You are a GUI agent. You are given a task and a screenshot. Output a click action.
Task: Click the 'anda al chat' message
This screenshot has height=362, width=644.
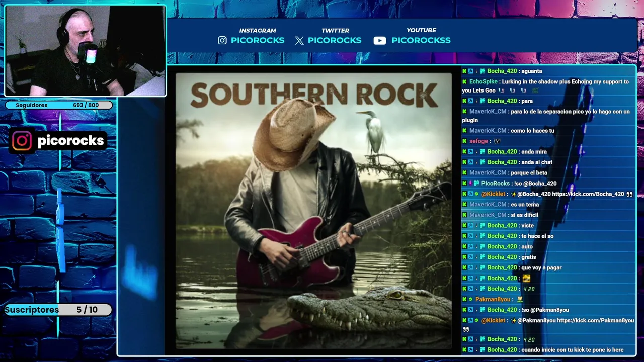537,162
